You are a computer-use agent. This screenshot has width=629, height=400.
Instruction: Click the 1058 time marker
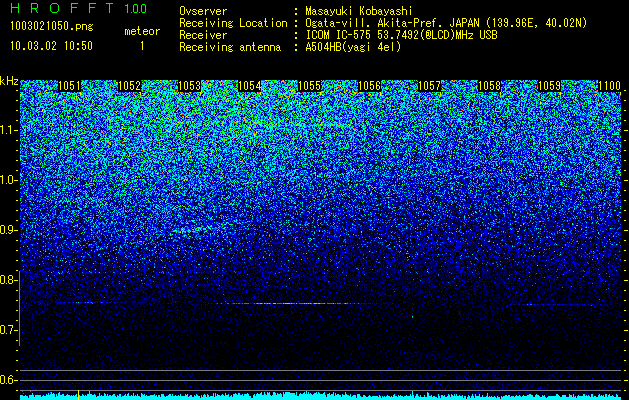[489, 86]
